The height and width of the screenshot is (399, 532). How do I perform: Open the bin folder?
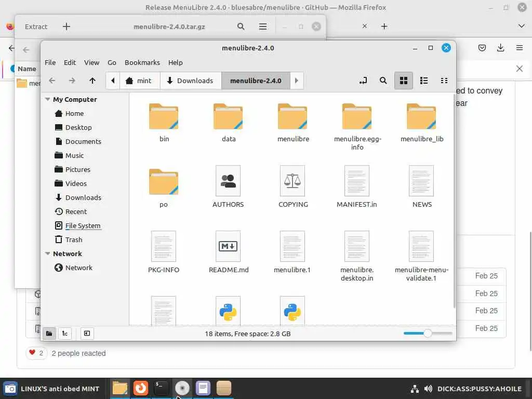[164, 122]
